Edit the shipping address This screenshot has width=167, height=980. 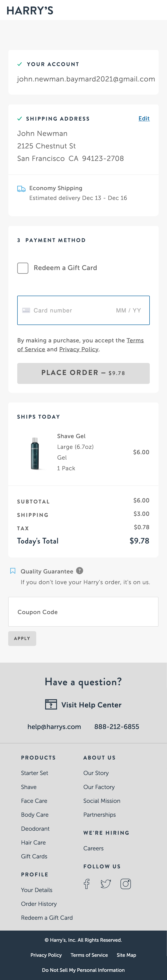coord(144,118)
